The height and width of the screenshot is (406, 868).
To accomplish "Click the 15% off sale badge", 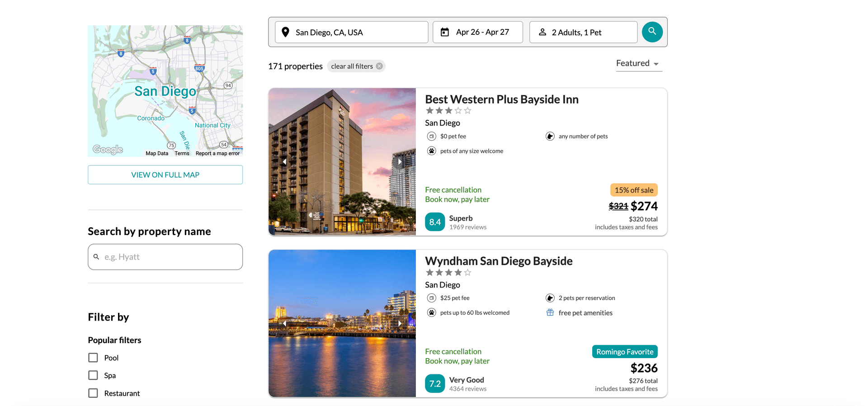I will 634,190.
